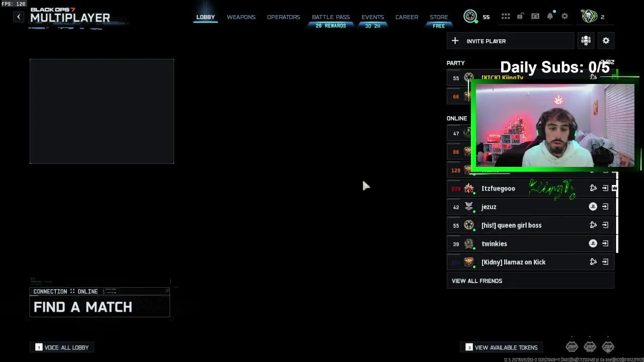This screenshot has width=644, height=362.
Task: Click jezuz rank emblem icon
Action: click(469, 207)
